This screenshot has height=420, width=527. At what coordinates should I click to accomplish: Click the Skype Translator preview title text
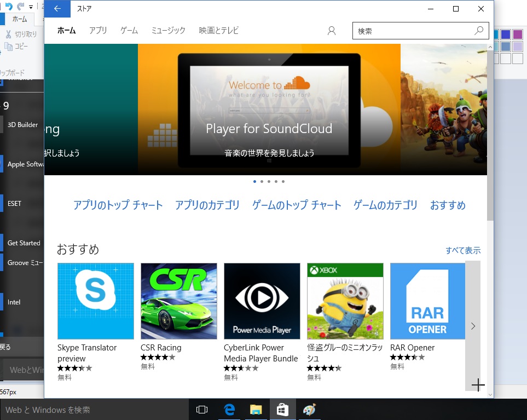coord(87,353)
